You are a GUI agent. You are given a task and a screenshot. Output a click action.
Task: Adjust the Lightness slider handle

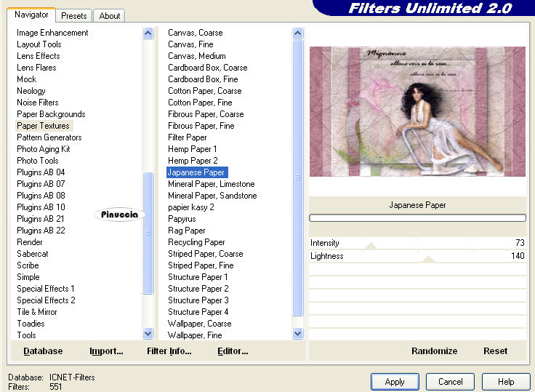click(428, 259)
